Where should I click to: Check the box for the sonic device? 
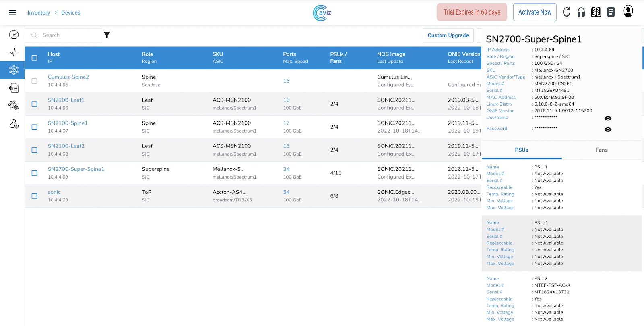pos(35,196)
